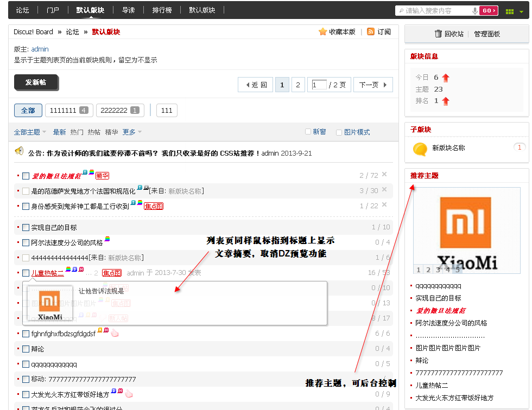
Task: Tick checkbox for 移动: 7777777 thread
Action: 26,379
